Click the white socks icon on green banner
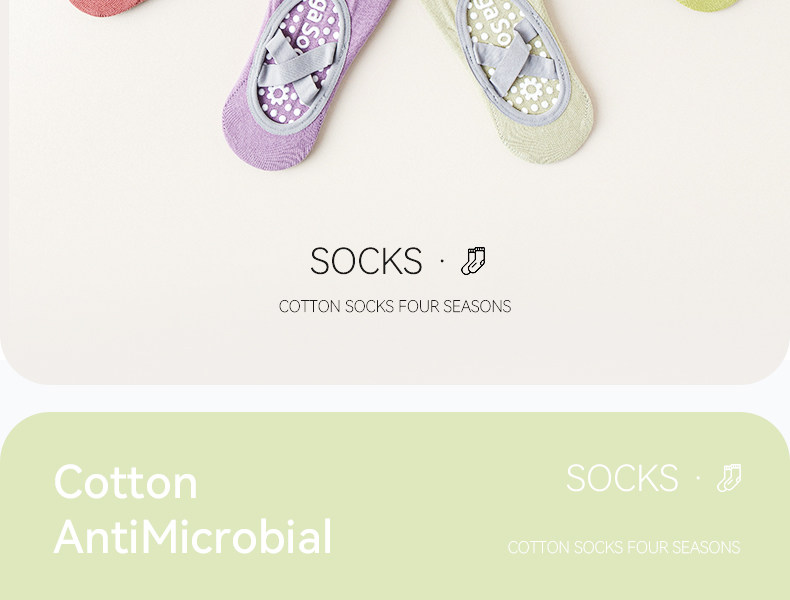Image resolution: width=790 pixels, height=600 pixels. click(x=729, y=478)
